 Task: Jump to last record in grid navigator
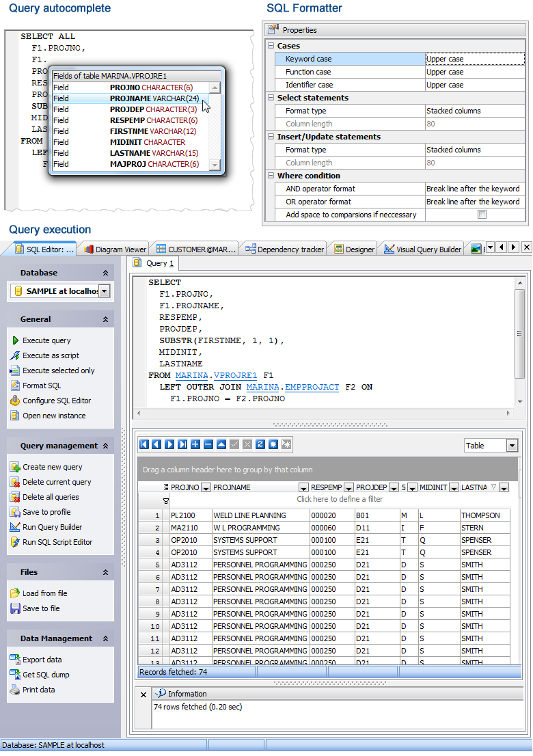coord(182,444)
